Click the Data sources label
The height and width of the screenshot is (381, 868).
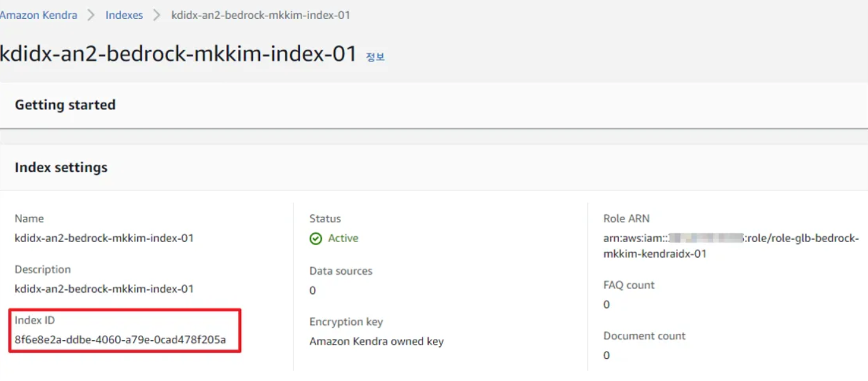click(341, 271)
